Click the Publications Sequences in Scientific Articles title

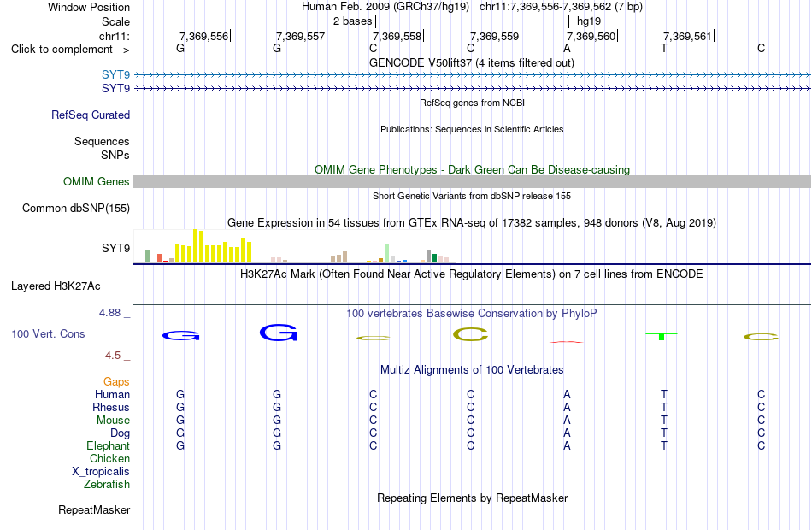[x=472, y=130]
